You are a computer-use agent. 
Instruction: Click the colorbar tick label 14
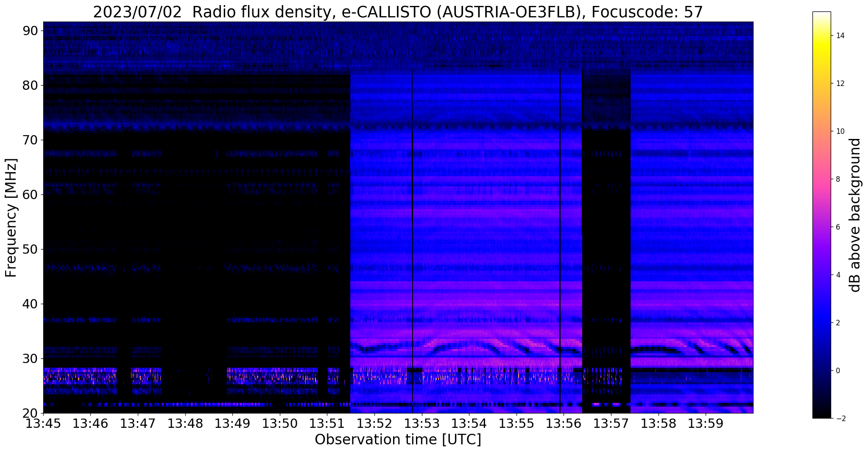point(840,36)
